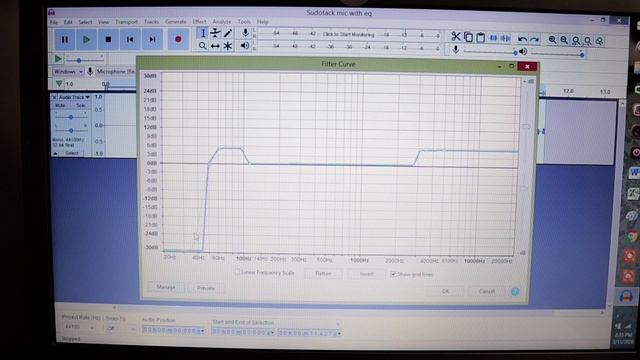The width and height of the screenshot is (640, 360).
Task: Select the I-beam Selection tool
Action: [203, 33]
